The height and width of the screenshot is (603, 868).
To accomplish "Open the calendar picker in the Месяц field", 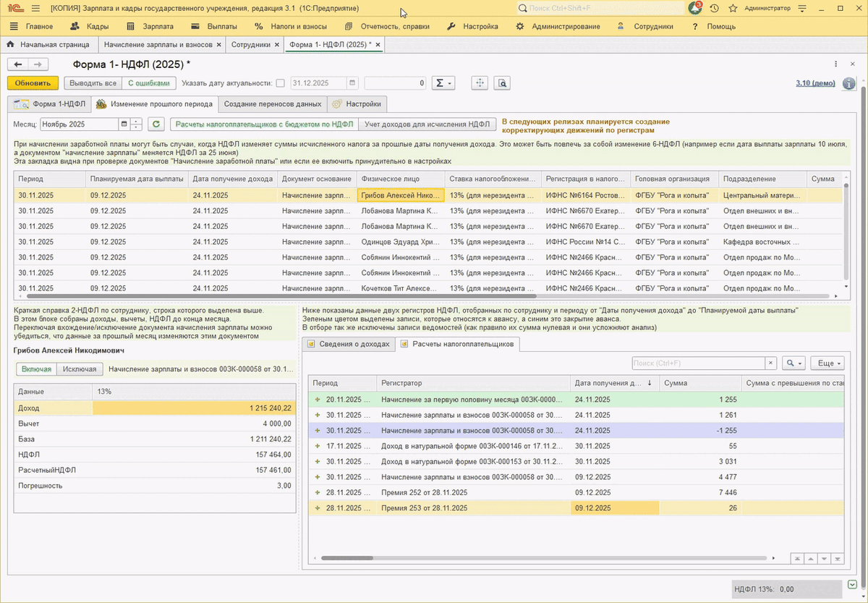I will click(x=124, y=124).
